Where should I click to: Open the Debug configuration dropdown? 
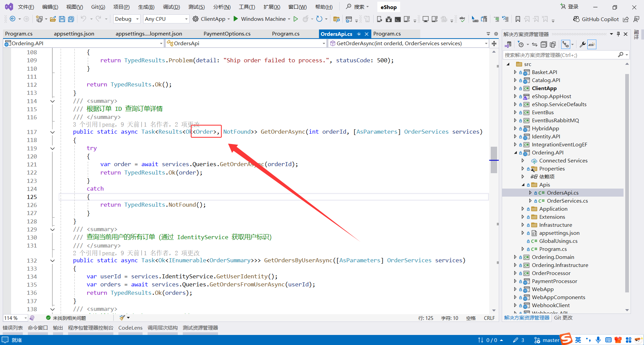tap(127, 19)
